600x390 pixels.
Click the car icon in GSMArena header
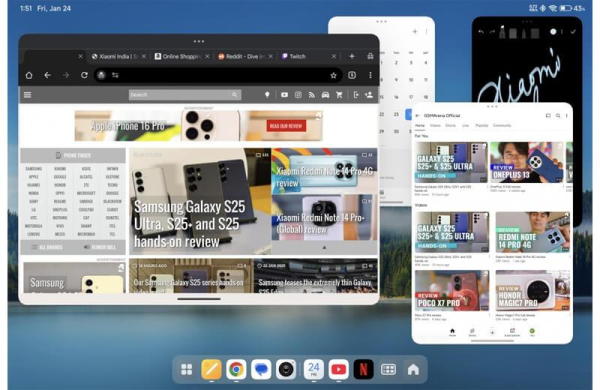click(x=325, y=95)
